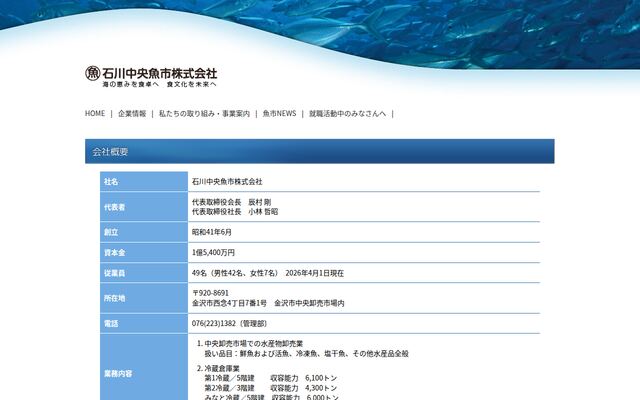This screenshot has width=640, height=400.
Task: Select the text 冷蔵倉庫業
Action: pos(222,369)
